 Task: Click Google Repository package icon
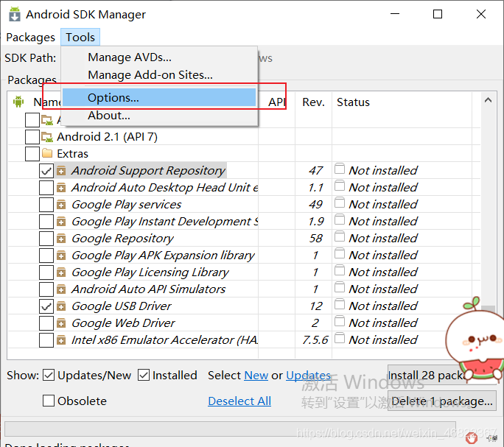pyautogui.click(x=61, y=239)
